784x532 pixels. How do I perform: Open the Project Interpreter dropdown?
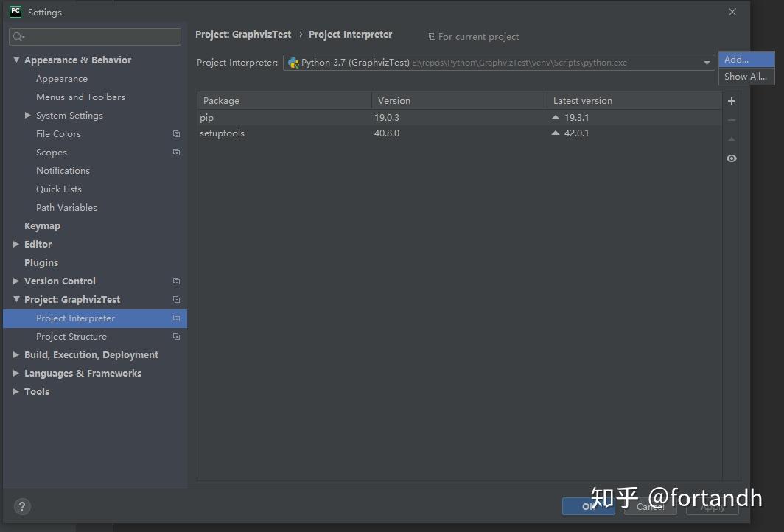(x=706, y=63)
